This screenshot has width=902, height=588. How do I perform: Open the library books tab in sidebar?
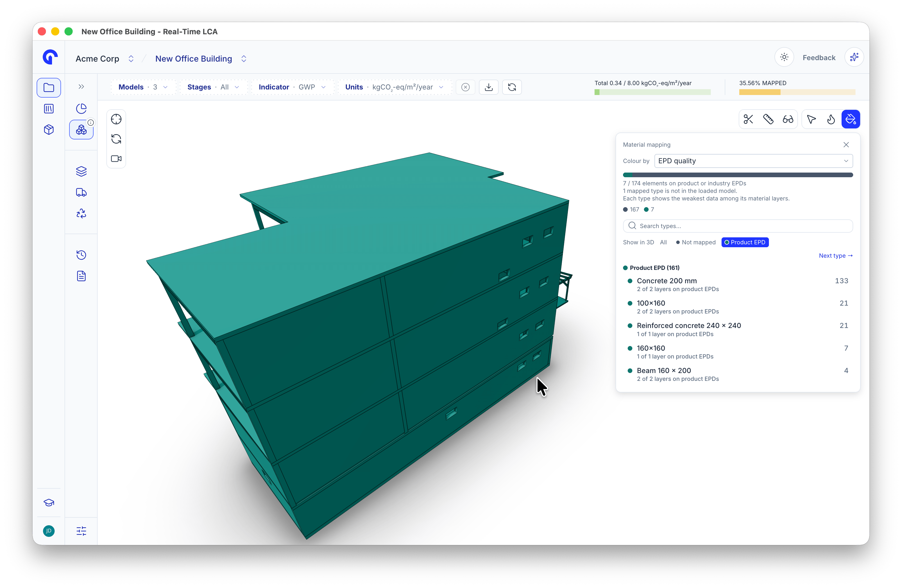pyautogui.click(x=49, y=109)
